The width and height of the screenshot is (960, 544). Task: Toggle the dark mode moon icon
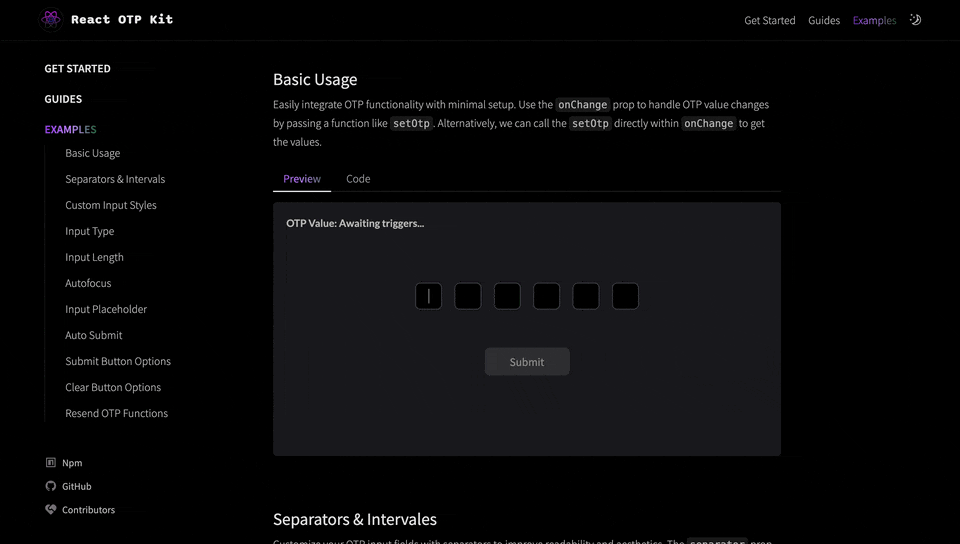pos(915,20)
